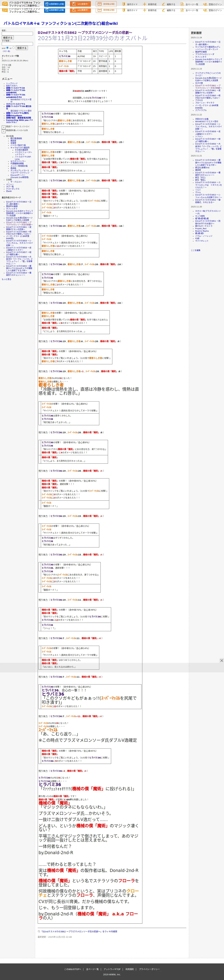Open トップページ in the sidebar menu

(x=12, y=83)
